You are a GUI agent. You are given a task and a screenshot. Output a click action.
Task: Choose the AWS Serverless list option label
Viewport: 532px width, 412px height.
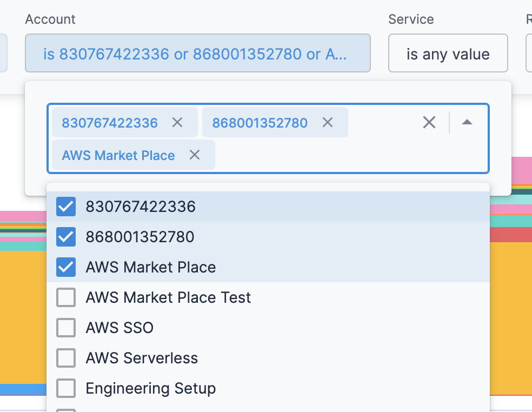tap(142, 358)
